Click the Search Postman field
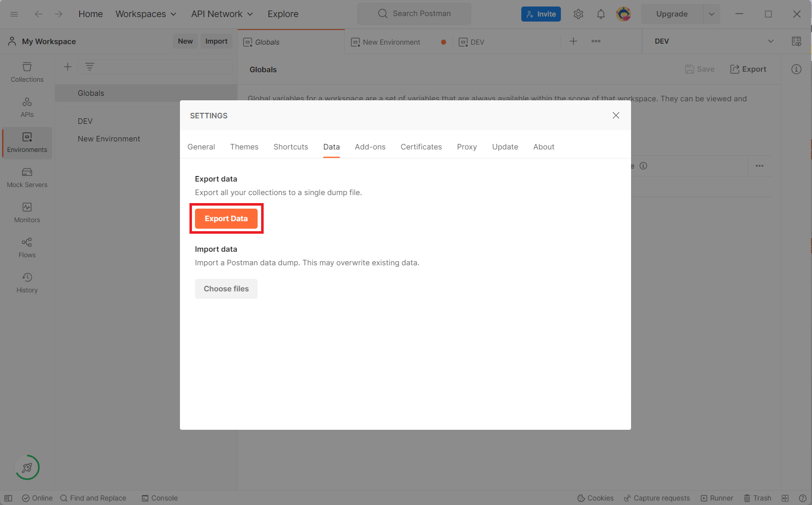This screenshot has height=505, width=812. [414, 14]
